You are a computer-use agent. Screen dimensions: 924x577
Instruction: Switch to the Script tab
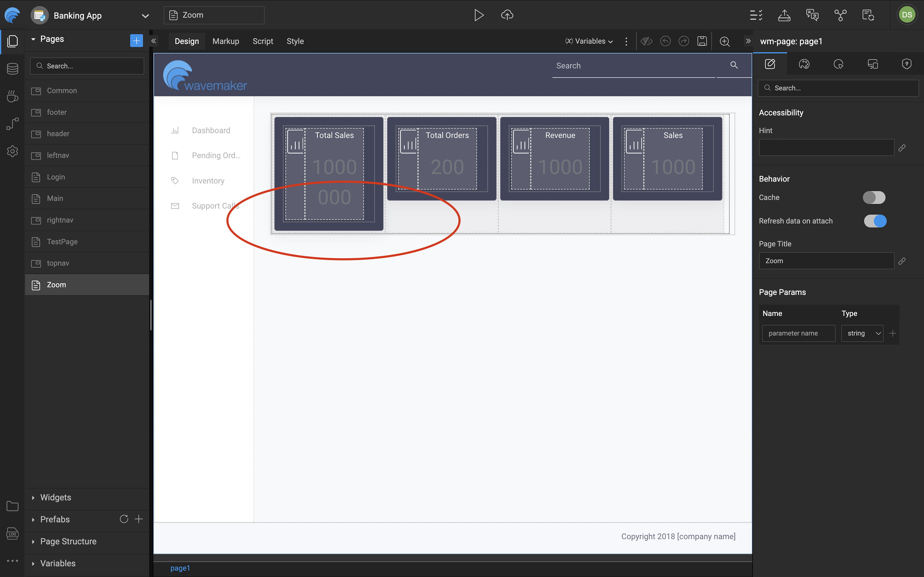(263, 41)
